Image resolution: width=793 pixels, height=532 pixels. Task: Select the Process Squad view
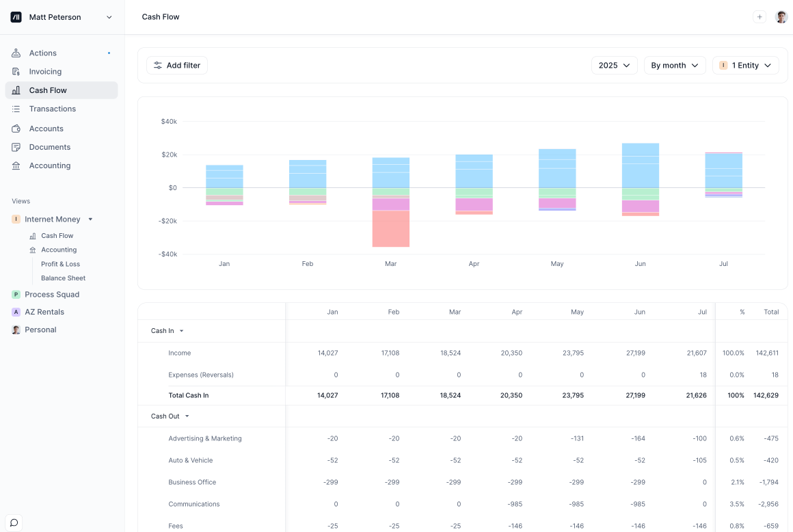click(52, 295)
